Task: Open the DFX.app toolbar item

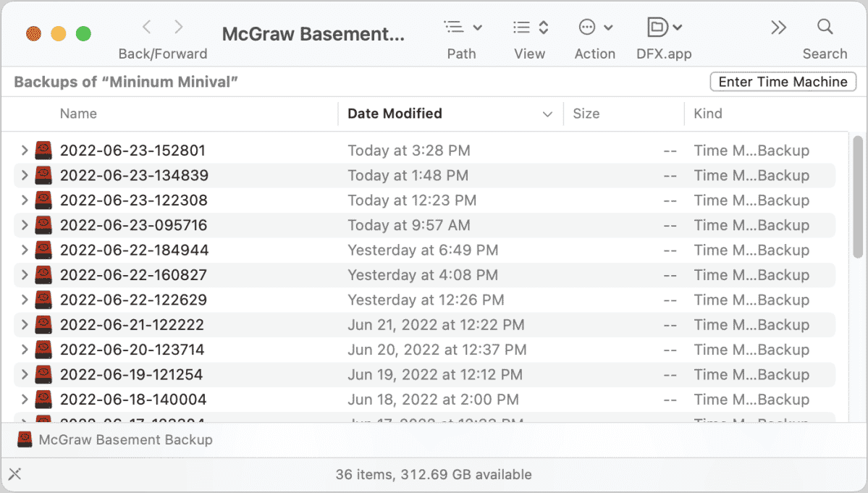Action: click(665, 27)
